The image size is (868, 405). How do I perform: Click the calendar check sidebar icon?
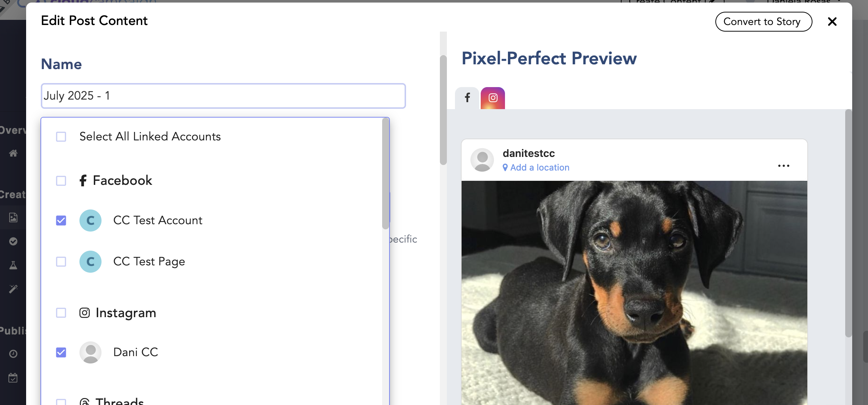[13, 378]
